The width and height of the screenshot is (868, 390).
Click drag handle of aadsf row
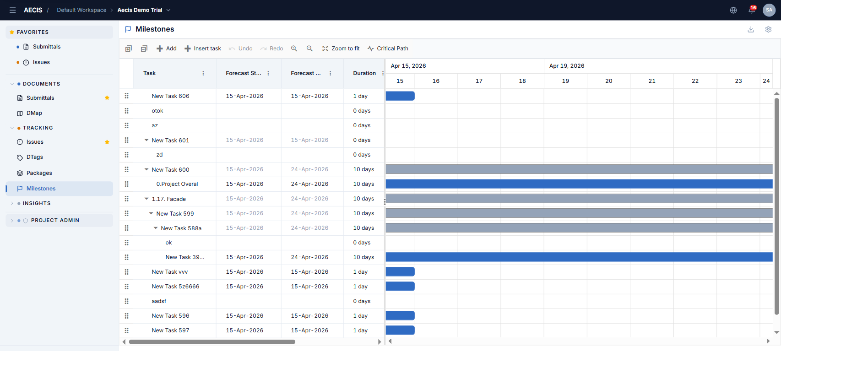point(127,301)
